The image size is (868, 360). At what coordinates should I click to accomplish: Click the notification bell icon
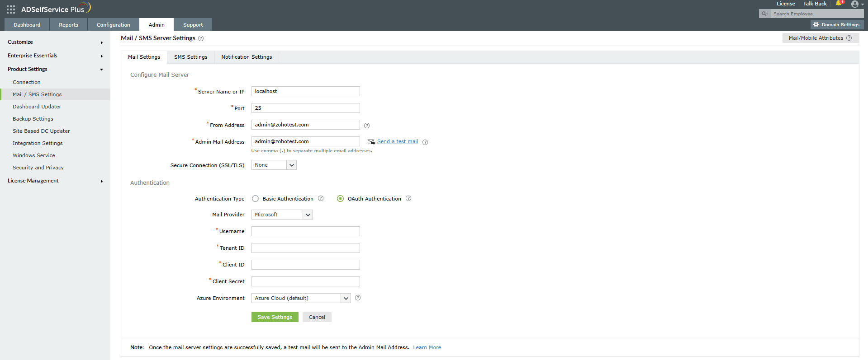click(839, 4)
